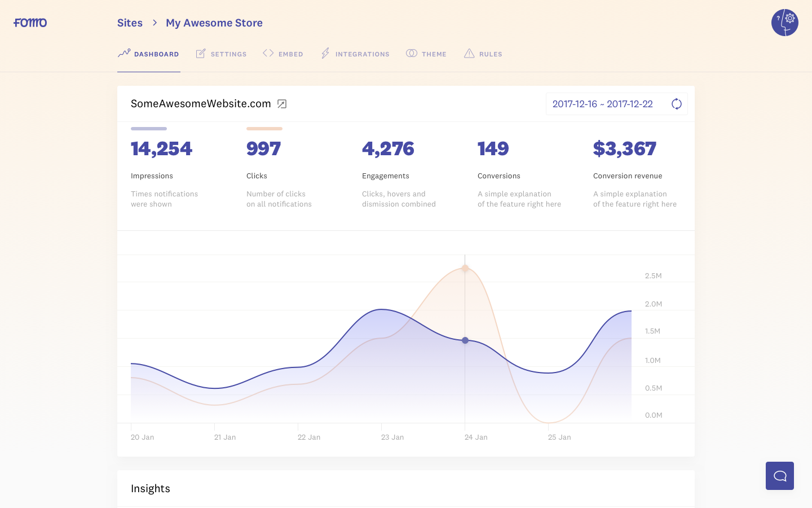Open the 2017-12-16 ~ 2017-12-22 date picker
This screenshot has height=508, width=812.
click(x=602, y=104)
